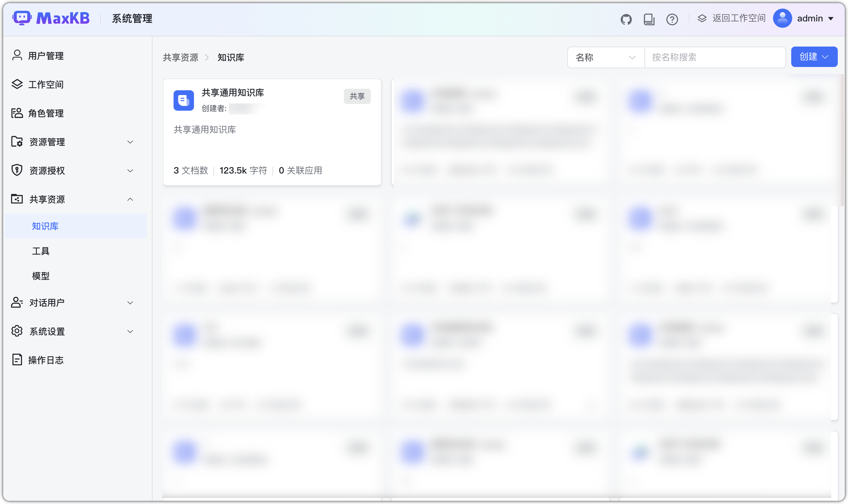The width and height of the screenshot is (848, 504).
Task: Click the admin user avatar
Action: (x=782, y=18)
